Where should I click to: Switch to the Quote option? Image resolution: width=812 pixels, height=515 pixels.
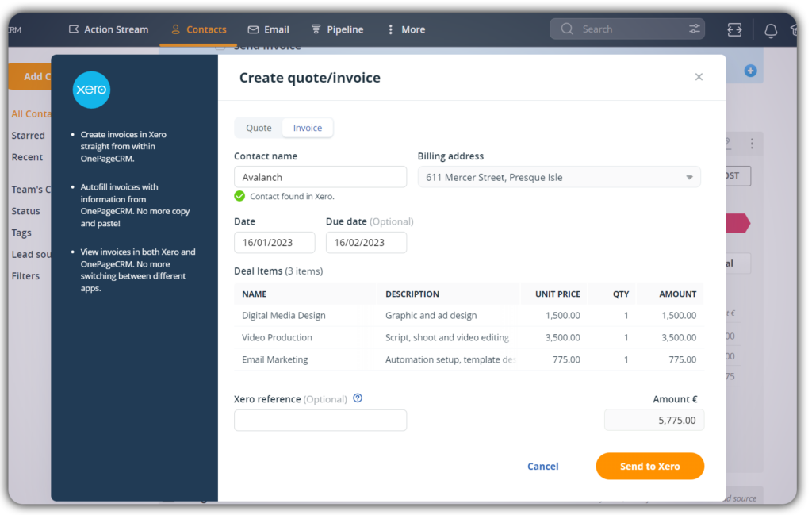[258, 127]
